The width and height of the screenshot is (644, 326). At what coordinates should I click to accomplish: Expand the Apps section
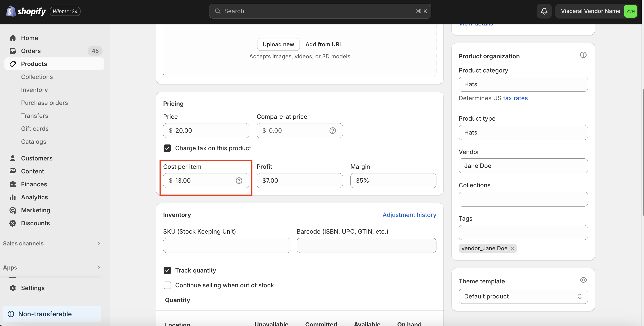click(x=99, y=267)
